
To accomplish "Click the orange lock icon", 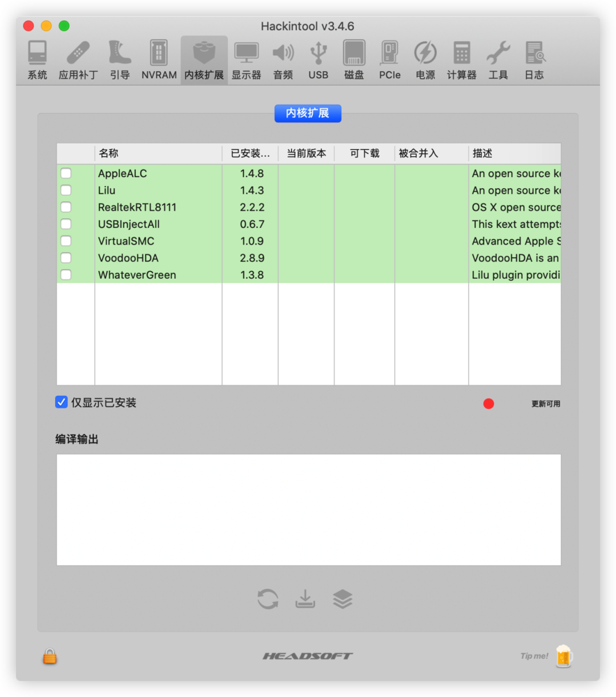I will click(49, 656).
